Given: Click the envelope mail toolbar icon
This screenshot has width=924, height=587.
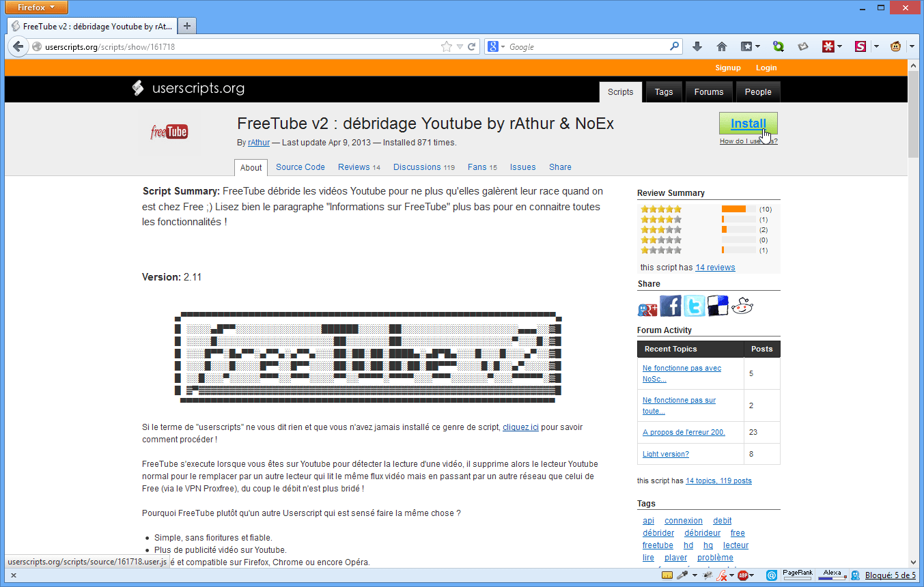Looking at the screenshot, I should [803, 47].
